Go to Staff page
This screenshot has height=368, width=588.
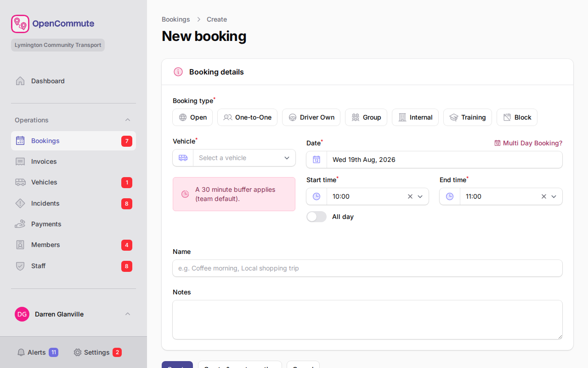click(x=73, y=266)
